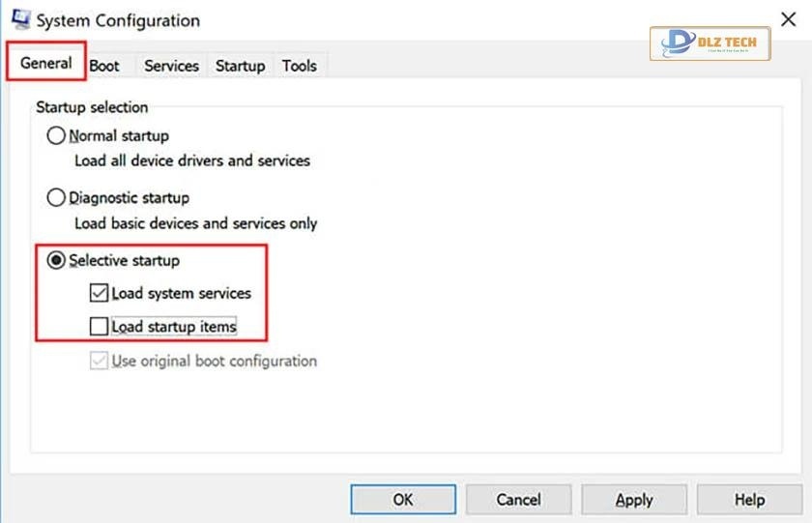This screenshot has width=812, height=523.
Task: Close the System Configuration window
Action: [x=787, y=18]
